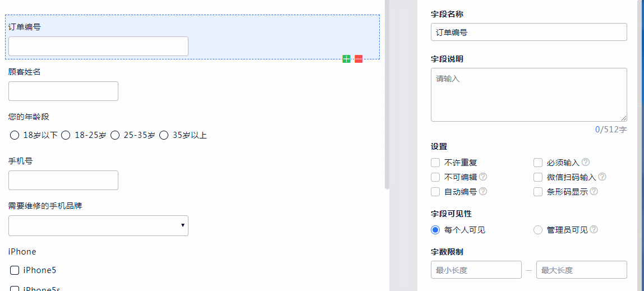Choose the 18-25岁 age option
The height and width of the screenshot is (291, 644).
[x=66, y=135]
